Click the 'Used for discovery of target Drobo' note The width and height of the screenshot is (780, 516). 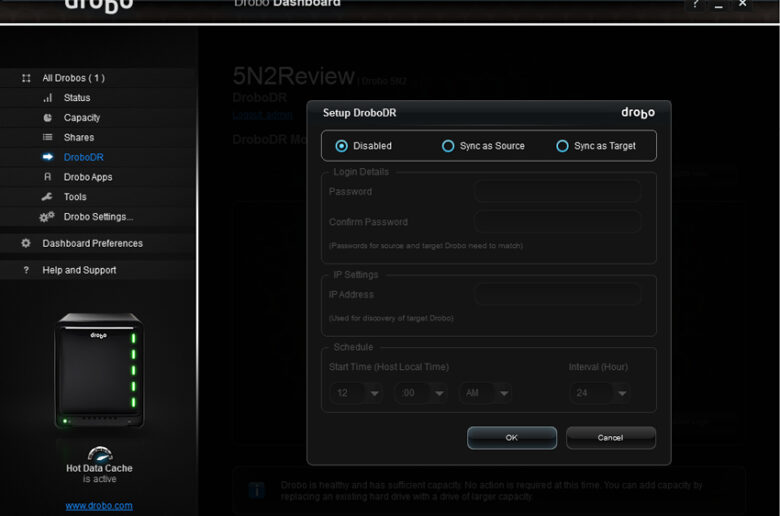(391, 318)
